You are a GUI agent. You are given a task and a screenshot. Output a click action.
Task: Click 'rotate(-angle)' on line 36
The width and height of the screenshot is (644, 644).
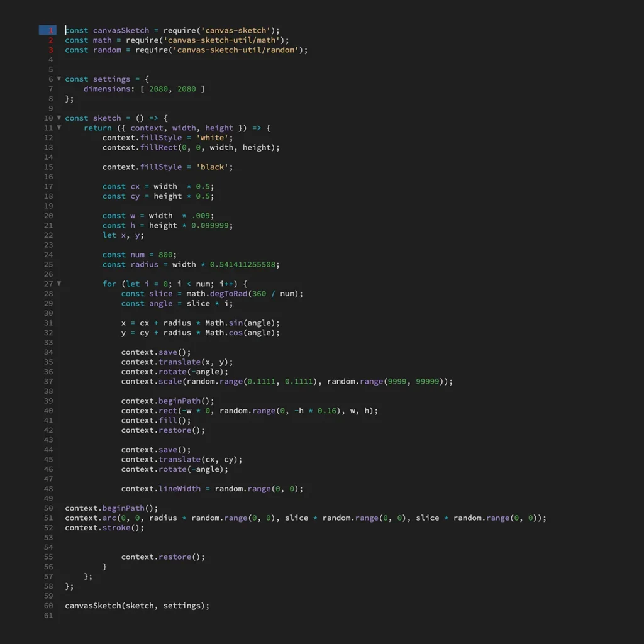191,372
